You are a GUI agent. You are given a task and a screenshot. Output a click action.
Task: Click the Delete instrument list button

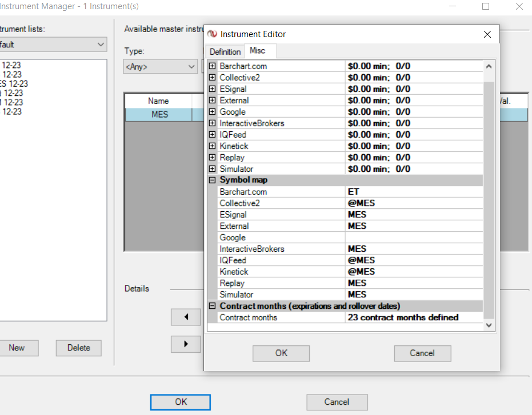tap(79, 348)
